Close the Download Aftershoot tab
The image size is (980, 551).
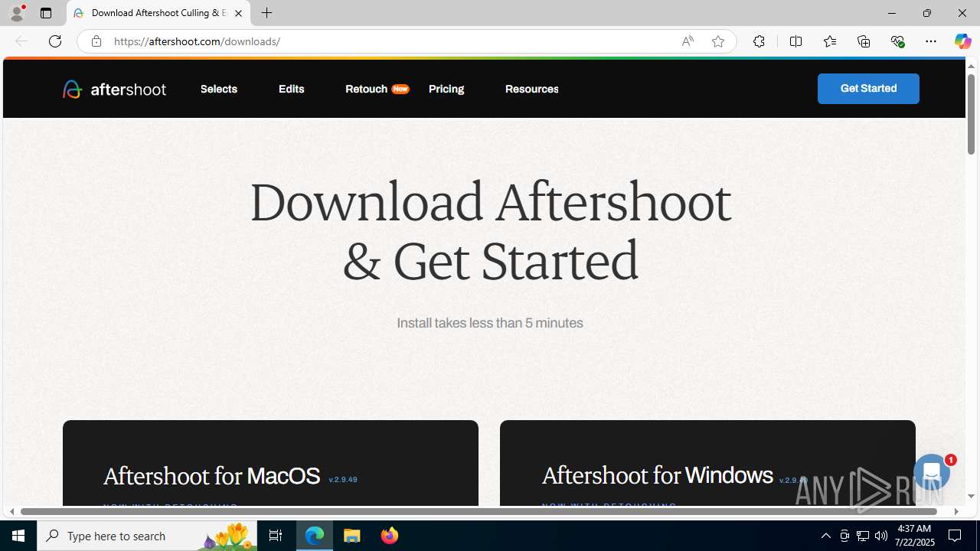click(238, 13)
